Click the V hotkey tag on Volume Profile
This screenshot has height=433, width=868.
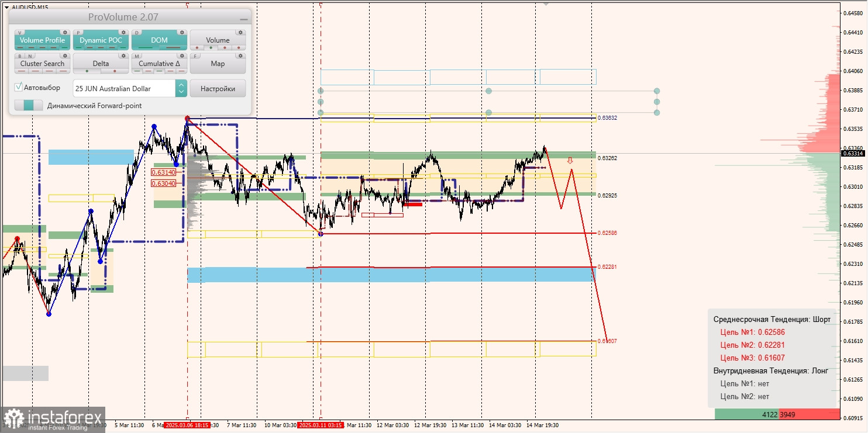click(x=20, y=33)
